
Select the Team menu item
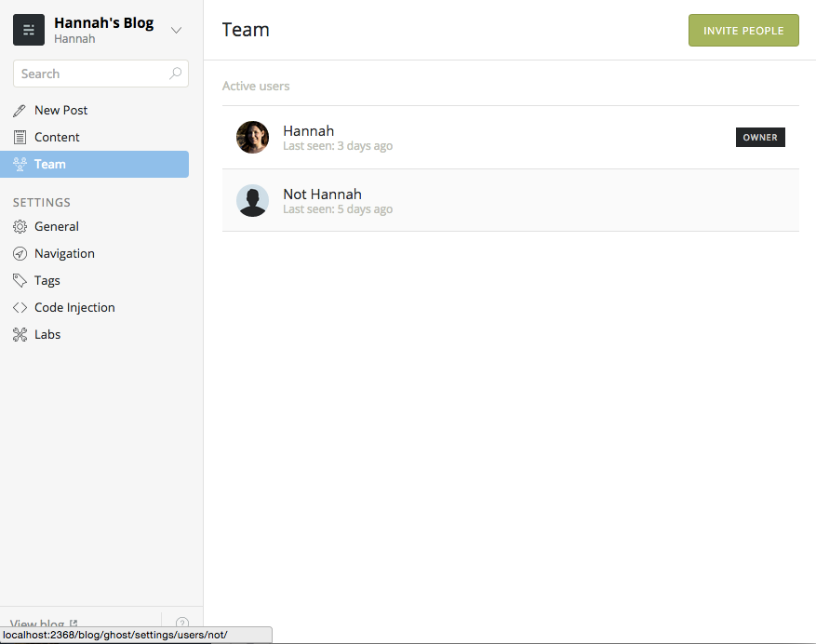(94, 164)
